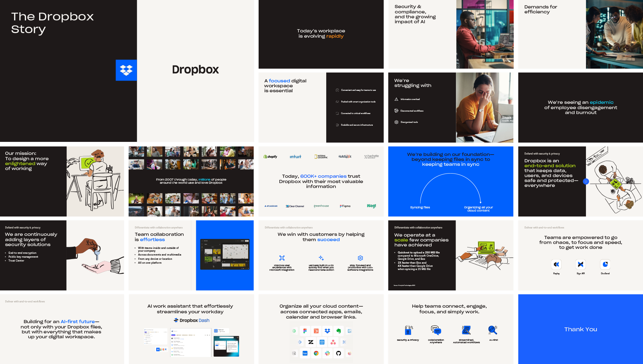Open the Building for an AI-first future slide
The width and height of the screenshot is (643, 364).
[x=62, y=329]
